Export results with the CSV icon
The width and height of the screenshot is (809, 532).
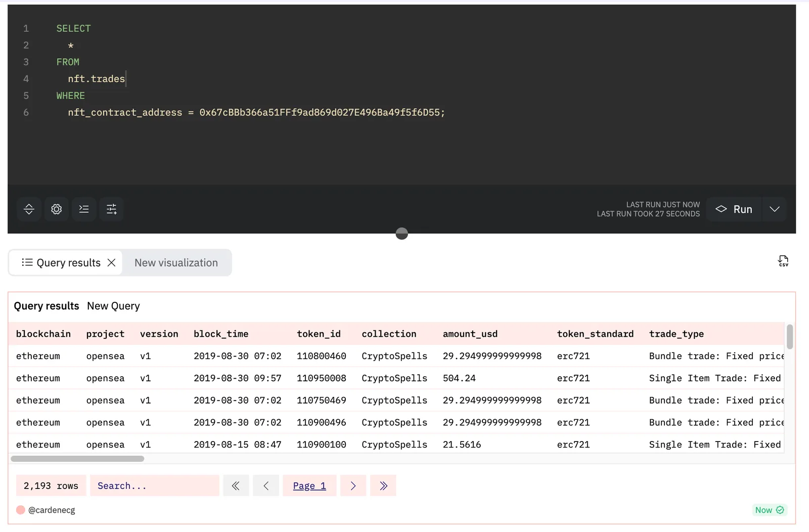(783, 261)
